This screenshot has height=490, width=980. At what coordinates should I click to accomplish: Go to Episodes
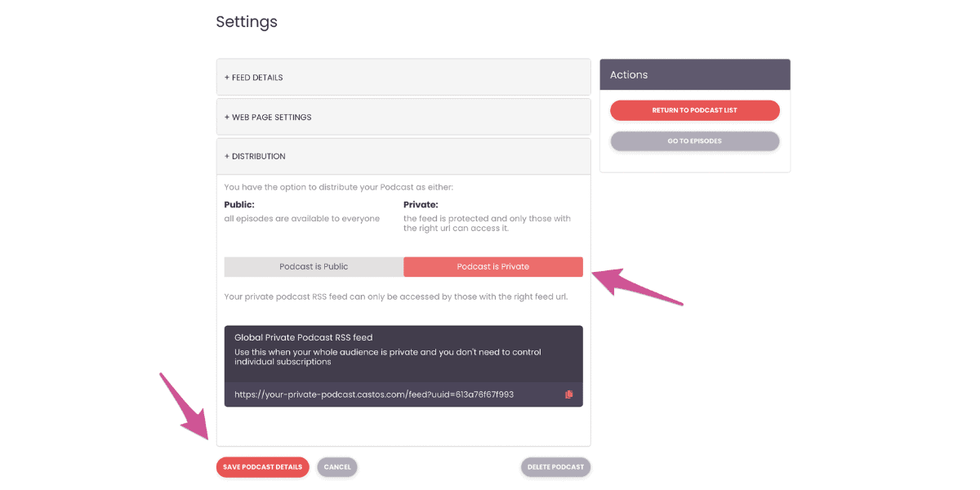pyautogui.click(x=695, y=141)
